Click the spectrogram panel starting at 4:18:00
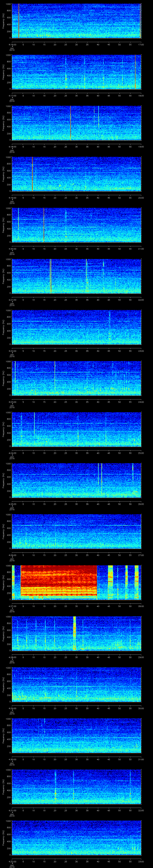Viewport: 153px width, 868px height. click(x=76, y=123)
